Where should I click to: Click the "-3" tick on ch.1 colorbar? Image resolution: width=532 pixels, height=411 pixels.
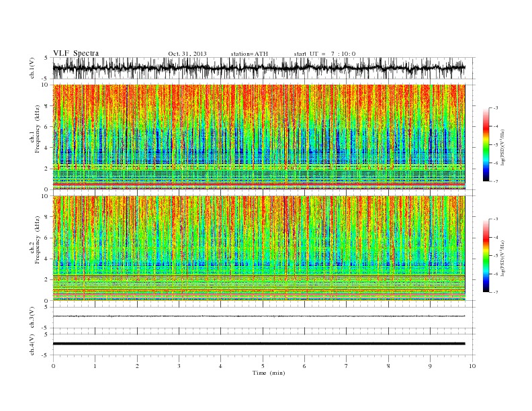[x=496, y=108]
